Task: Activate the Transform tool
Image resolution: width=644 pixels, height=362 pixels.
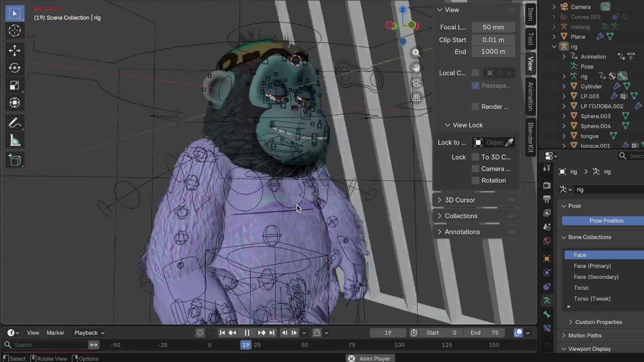Action: pyautogui.click(x=14, y=103)
